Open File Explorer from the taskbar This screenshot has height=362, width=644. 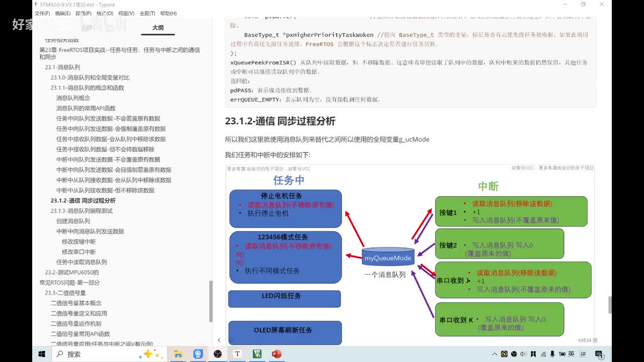(178, 354)
